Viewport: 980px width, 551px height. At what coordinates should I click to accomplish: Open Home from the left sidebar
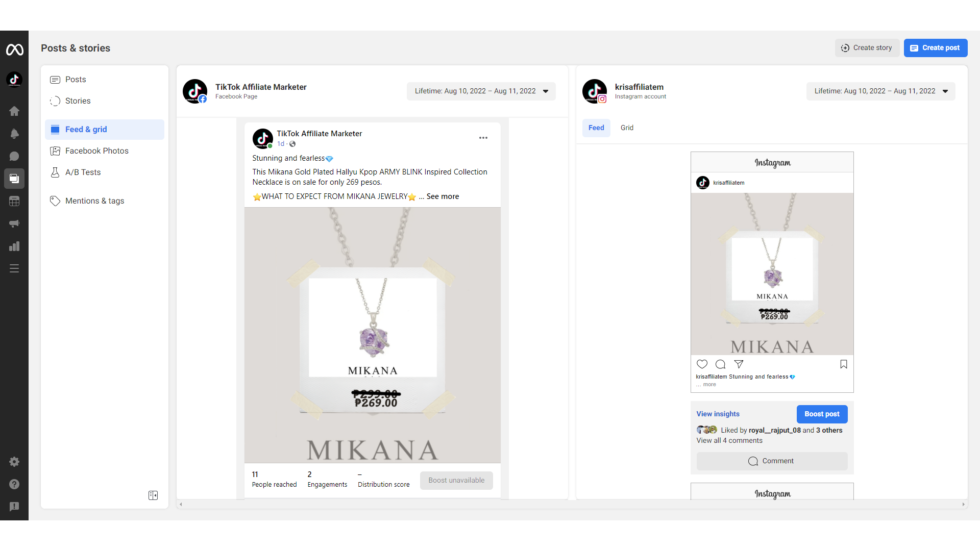14,111
